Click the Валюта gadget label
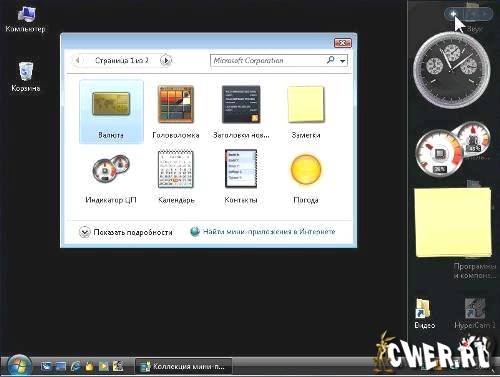The image size is (500, 377). (111, 135)
